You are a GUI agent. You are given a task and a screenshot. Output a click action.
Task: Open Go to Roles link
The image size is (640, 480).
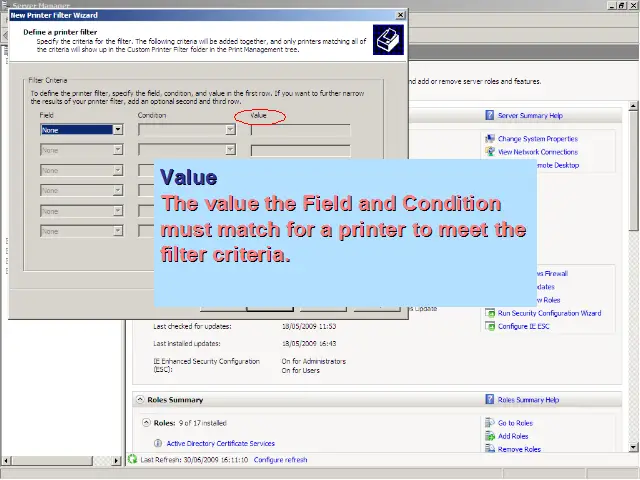click(515, 423)
